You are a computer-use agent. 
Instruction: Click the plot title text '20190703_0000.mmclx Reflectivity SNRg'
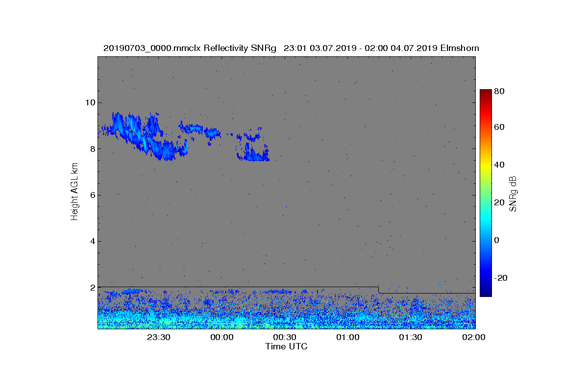coord(191,48)
